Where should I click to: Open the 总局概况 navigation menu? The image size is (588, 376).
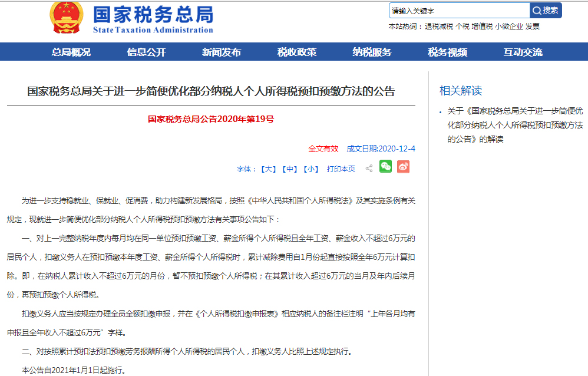71,52
